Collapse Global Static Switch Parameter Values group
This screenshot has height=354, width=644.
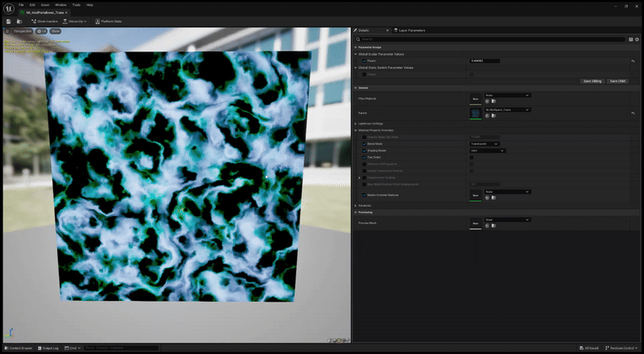[x=356, y=68]
